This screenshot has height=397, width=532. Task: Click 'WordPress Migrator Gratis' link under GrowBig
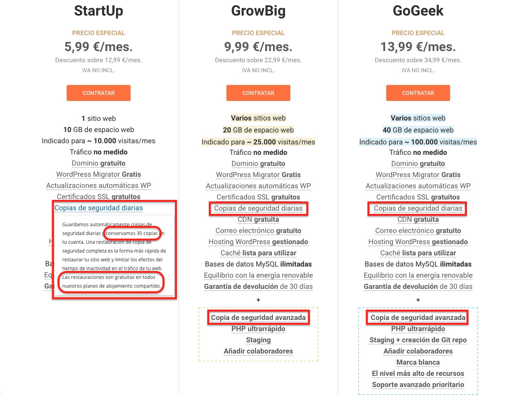[258, 174]
